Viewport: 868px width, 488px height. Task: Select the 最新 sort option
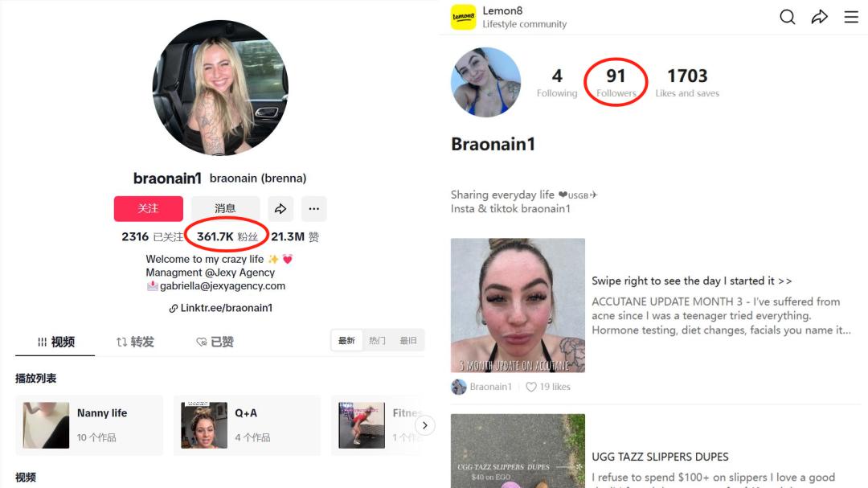coord(346,341)
